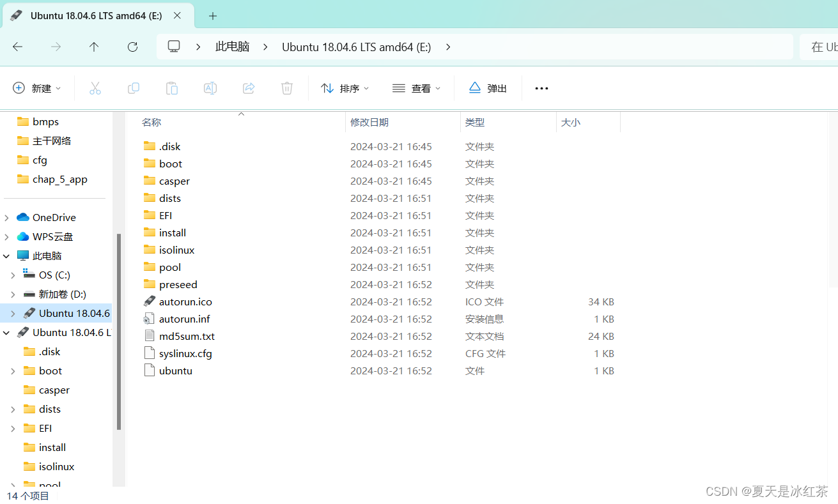Click the OneDrive cloud icon in sidebar

point(23,217)
